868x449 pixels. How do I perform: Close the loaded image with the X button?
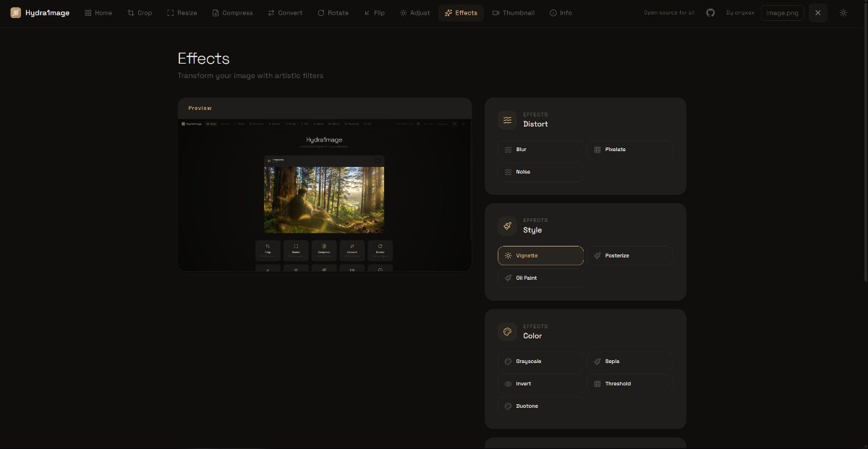coord(817,13)
